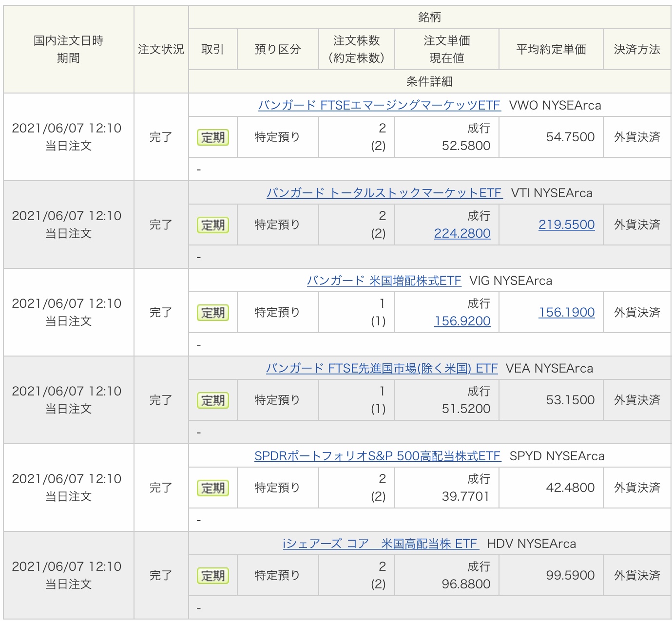Click VTI average fill price 219.5500 link
This screenshot has height=621, width=672.
coord(567,225)
